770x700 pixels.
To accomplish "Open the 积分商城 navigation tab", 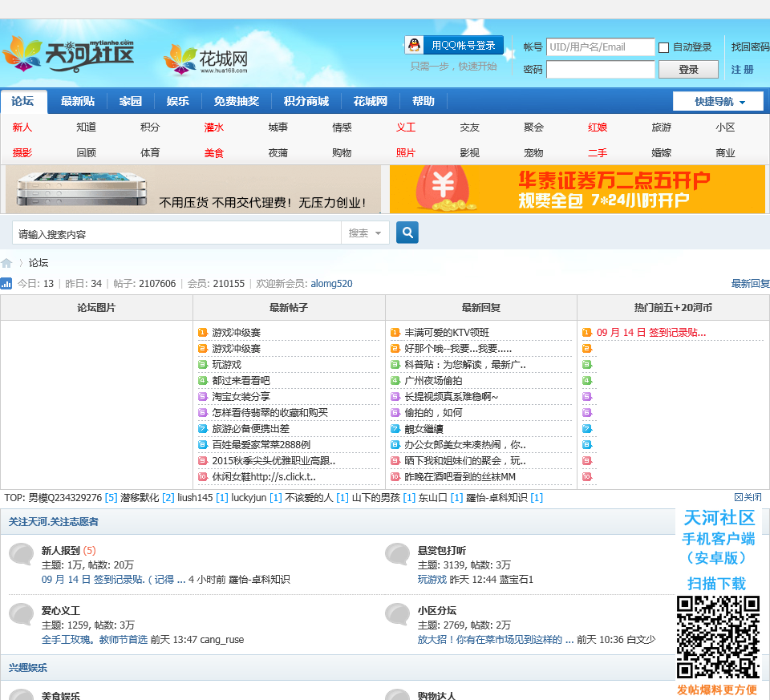I will pos(306,101).
